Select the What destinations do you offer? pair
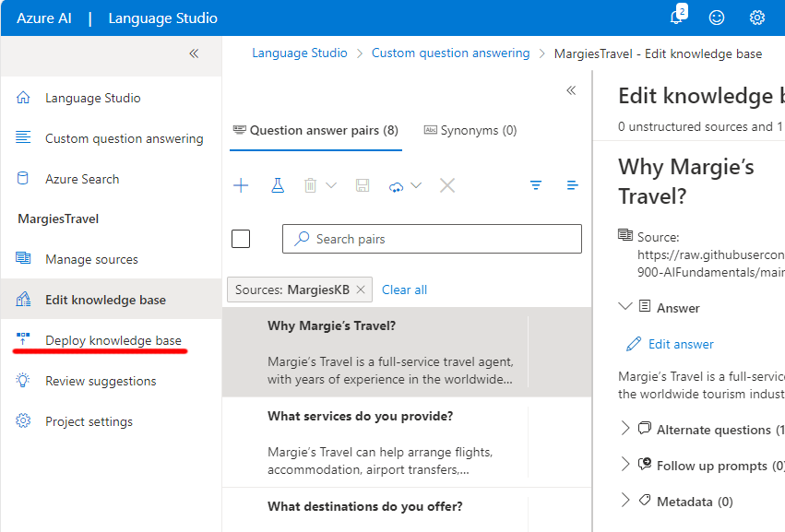This screenshot has width=785, height=532. point(407,510)
